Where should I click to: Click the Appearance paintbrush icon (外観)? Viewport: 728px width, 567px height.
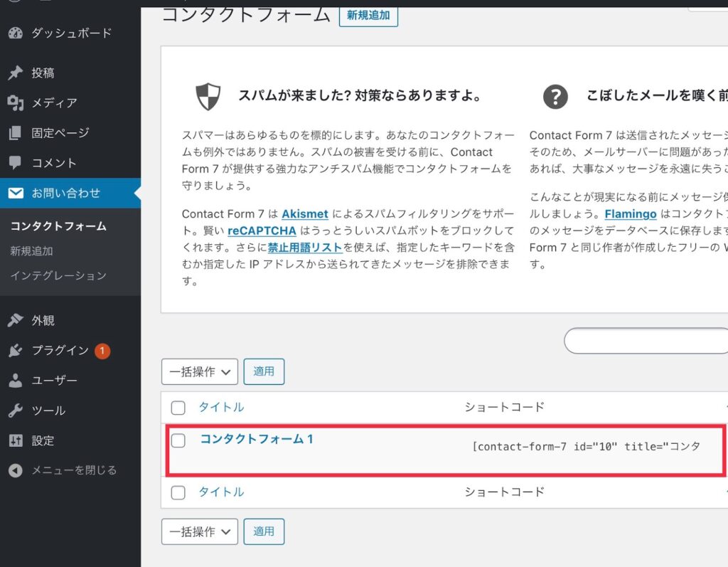pos(15,320)
